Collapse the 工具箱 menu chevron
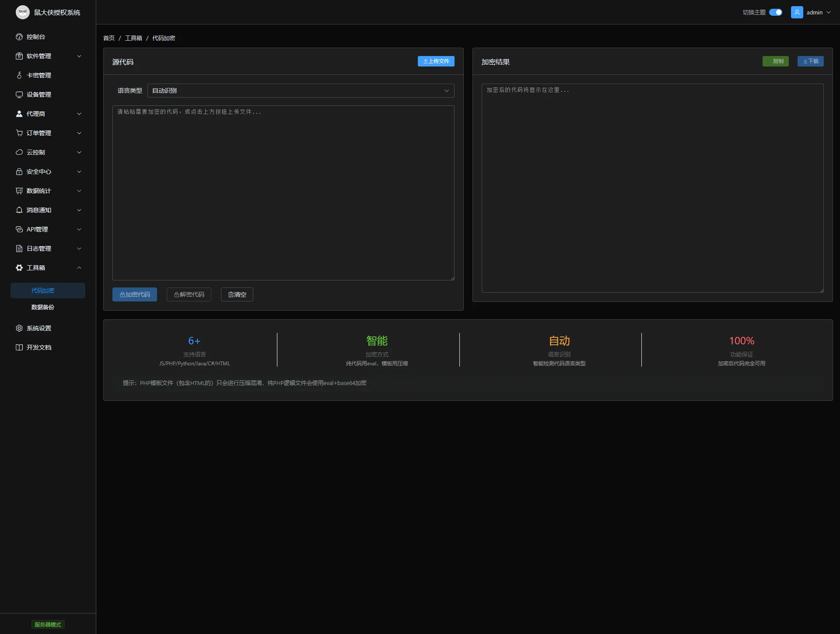 click(79, 268)
